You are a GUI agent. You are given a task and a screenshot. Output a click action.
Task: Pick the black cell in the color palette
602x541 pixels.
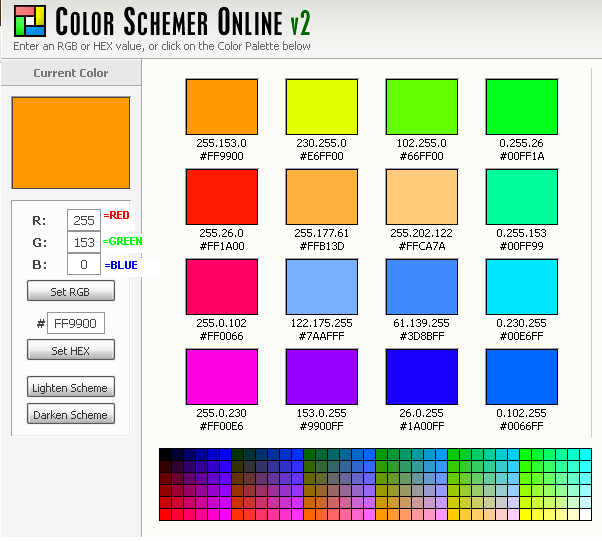(x=165, y=454)
